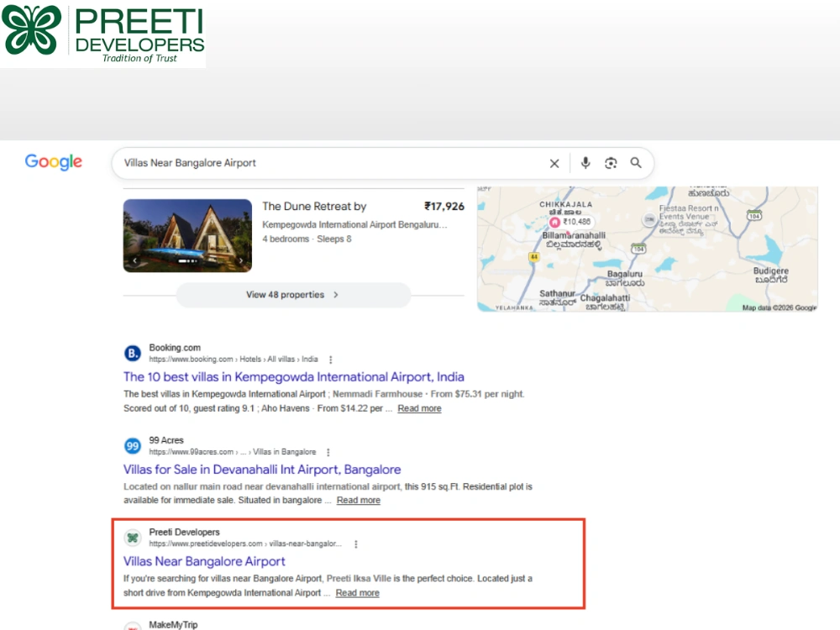Show next photo of Dune Retreat
Image resolution: width=840 pixels, height=630 pixels.
[x=241, y=260]
